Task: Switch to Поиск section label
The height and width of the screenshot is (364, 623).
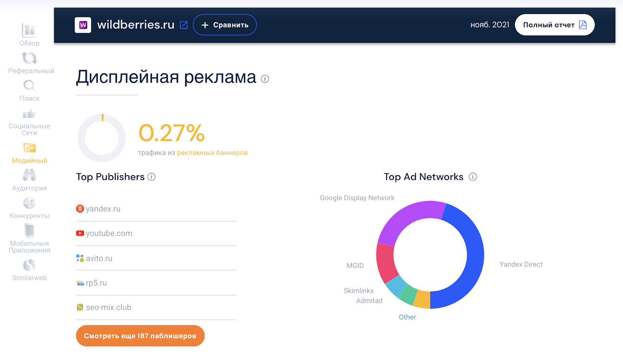Action: pos(30,98)
